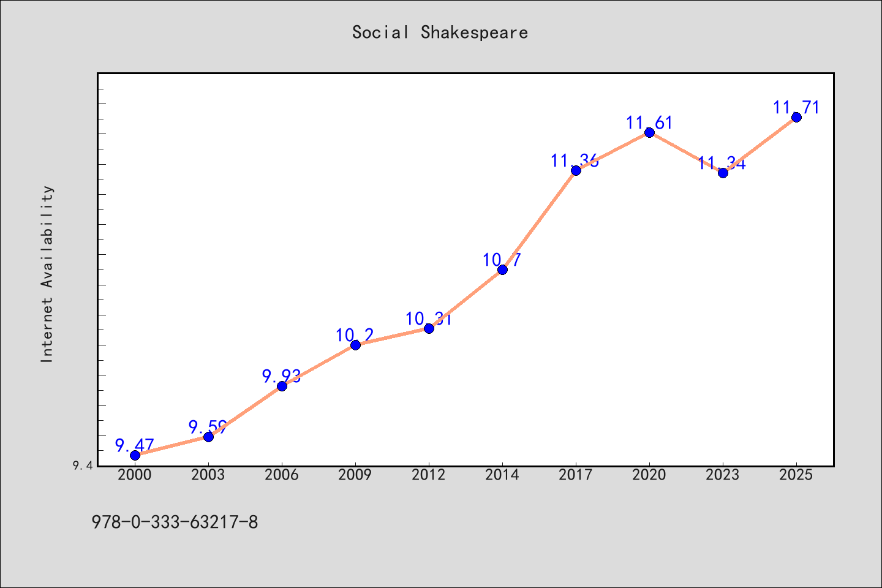
Task: Click the 2006 x-axis label
Action: [x=282, y=475]
